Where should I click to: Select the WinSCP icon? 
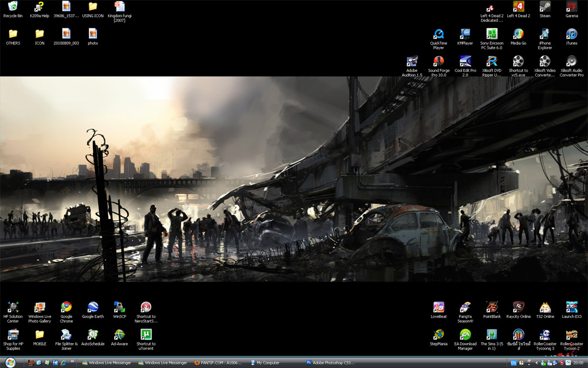(119, 310)
